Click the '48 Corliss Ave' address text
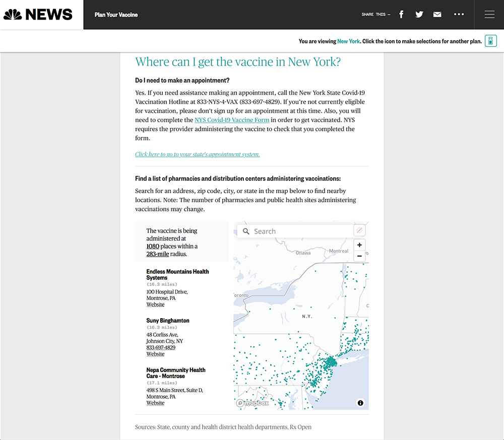The width and height of the screenshot is (504, 440). pyautogui.click(x=162, y=335)
